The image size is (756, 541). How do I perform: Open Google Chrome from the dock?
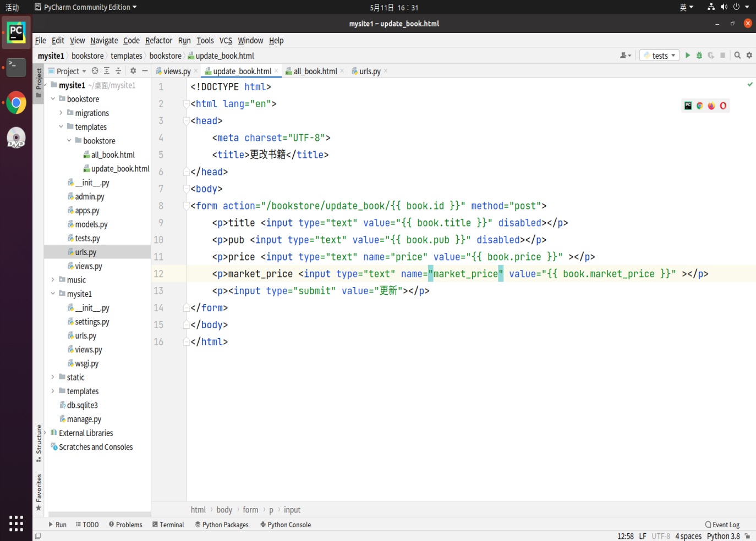click(16, 103)
